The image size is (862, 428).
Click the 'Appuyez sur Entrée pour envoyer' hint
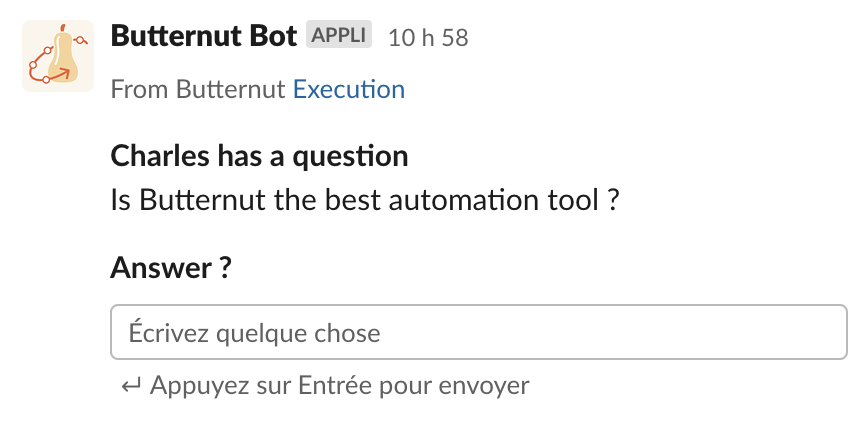(340, 386)
